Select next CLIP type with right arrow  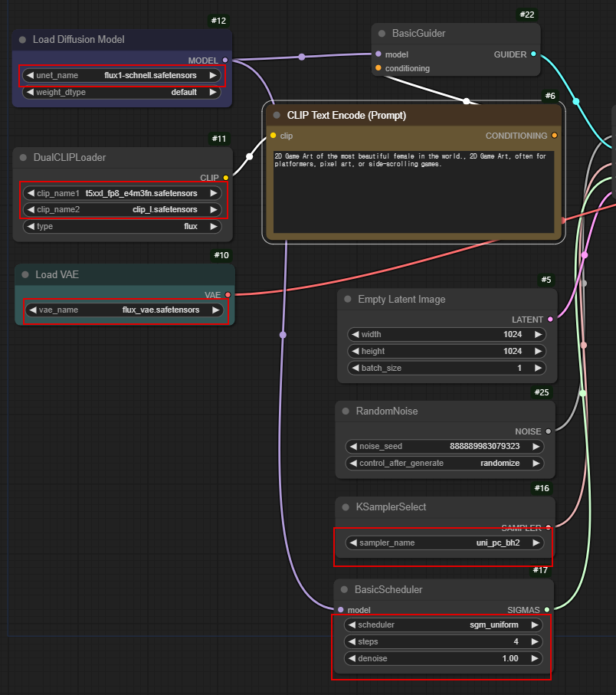click(214, 227)
